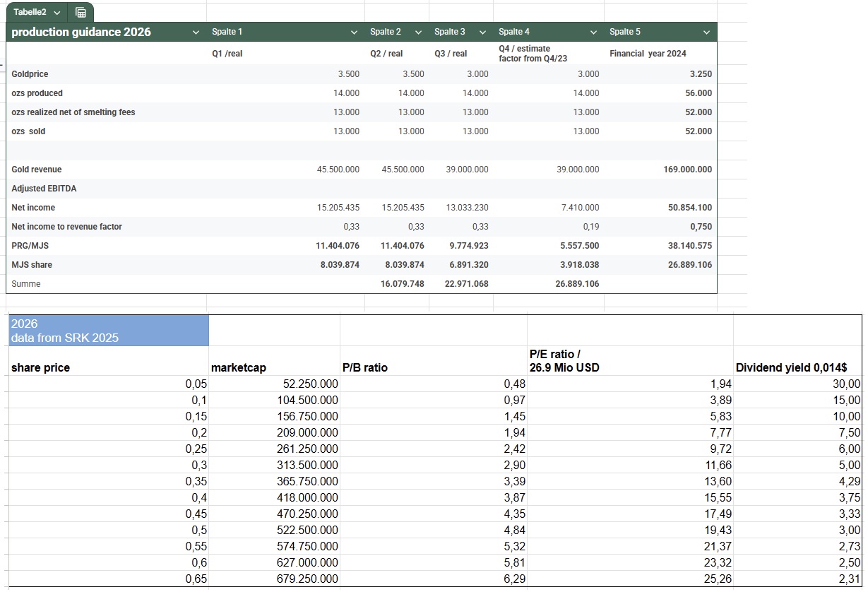Select the Summe row label cell
Screen dimensions: 868x592
pos(26,284)
